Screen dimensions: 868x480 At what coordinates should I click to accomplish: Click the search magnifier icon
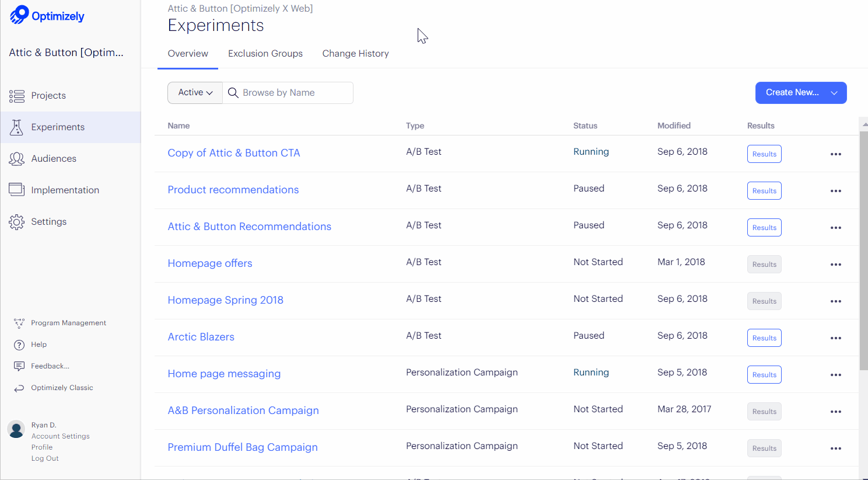233,93
